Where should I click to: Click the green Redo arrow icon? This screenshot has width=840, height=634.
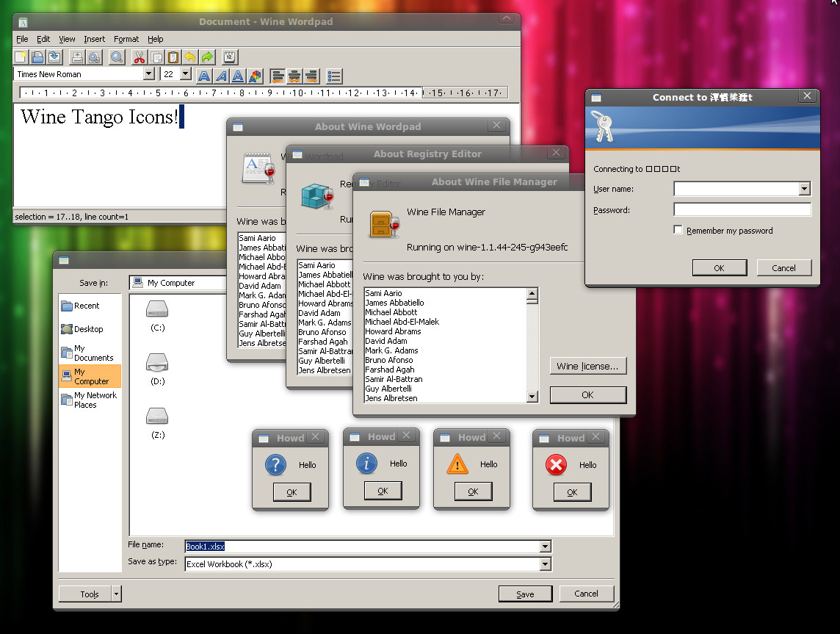coord(207,57)
